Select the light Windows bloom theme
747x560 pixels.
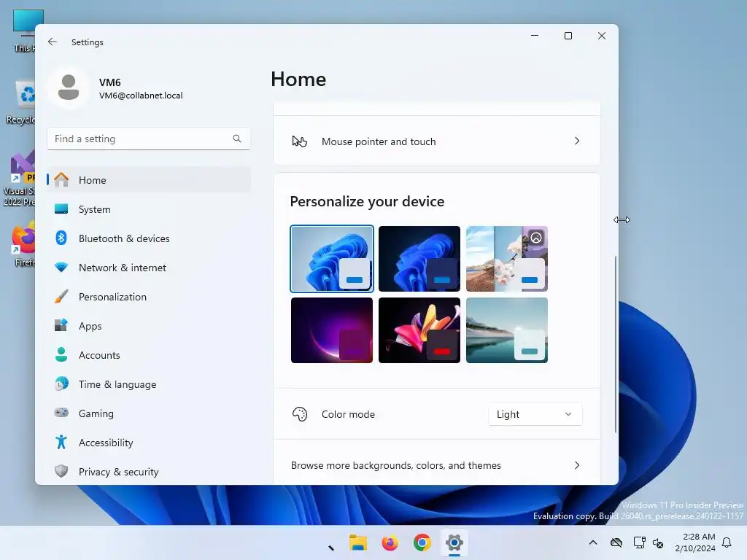(x=332, y=259)
